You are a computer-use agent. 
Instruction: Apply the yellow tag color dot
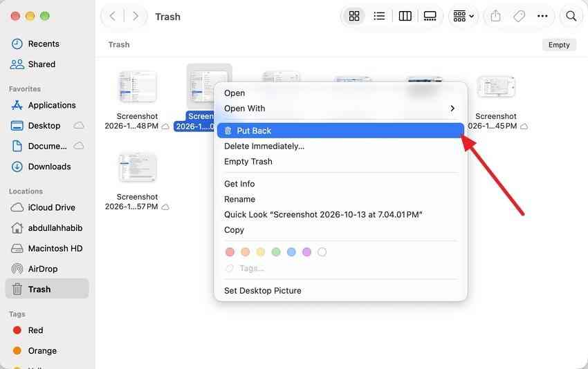[261, 252]
